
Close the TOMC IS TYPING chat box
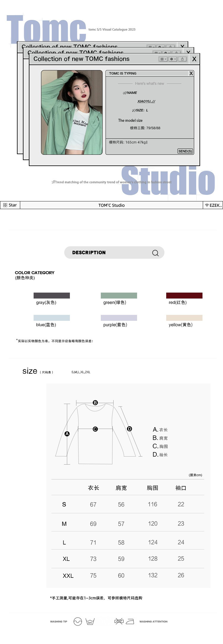point(191,73)
